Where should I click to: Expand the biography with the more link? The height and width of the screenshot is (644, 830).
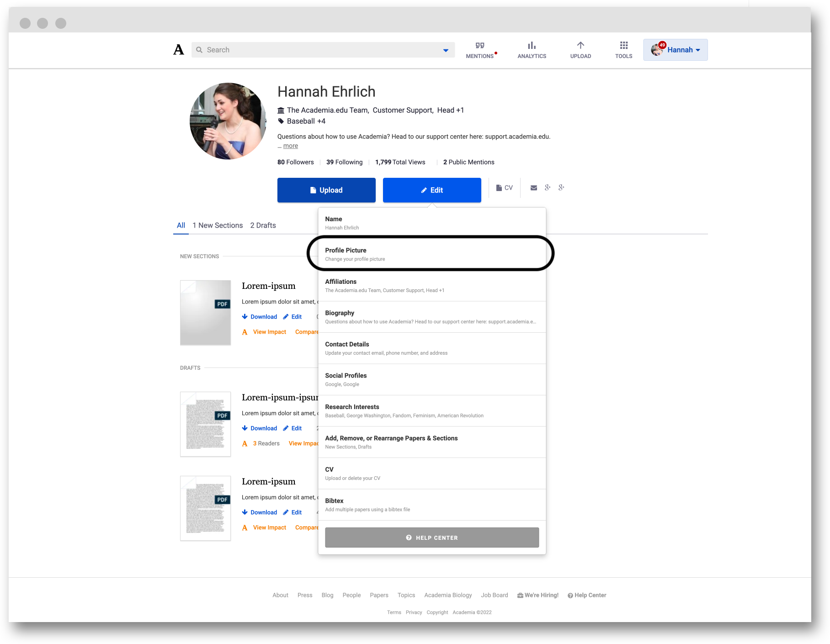pos(290,145)
